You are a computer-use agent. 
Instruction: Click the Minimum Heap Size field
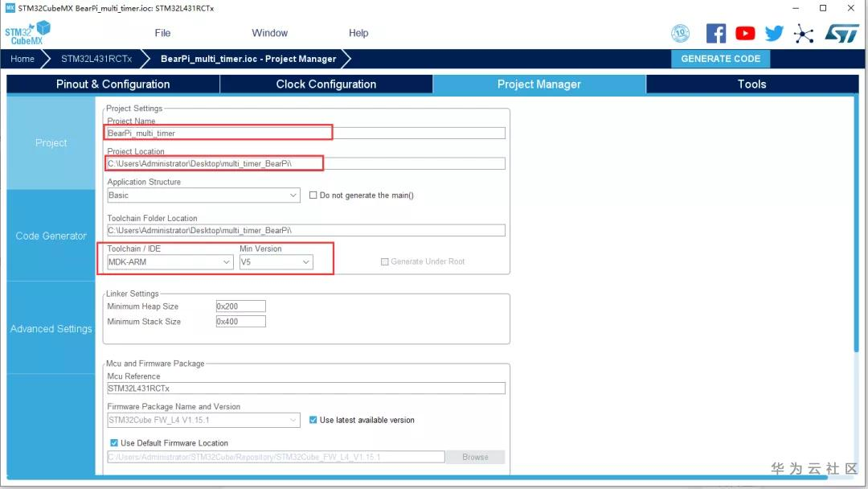241,306
